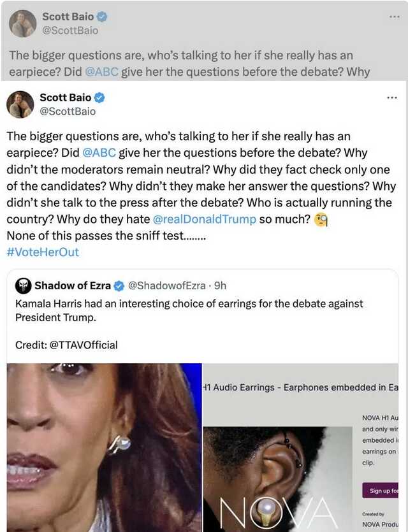This screenshot has height=532, width=408.
Task: Open the @ShadowofEzra handle
Action: click(x=166, y=285)
